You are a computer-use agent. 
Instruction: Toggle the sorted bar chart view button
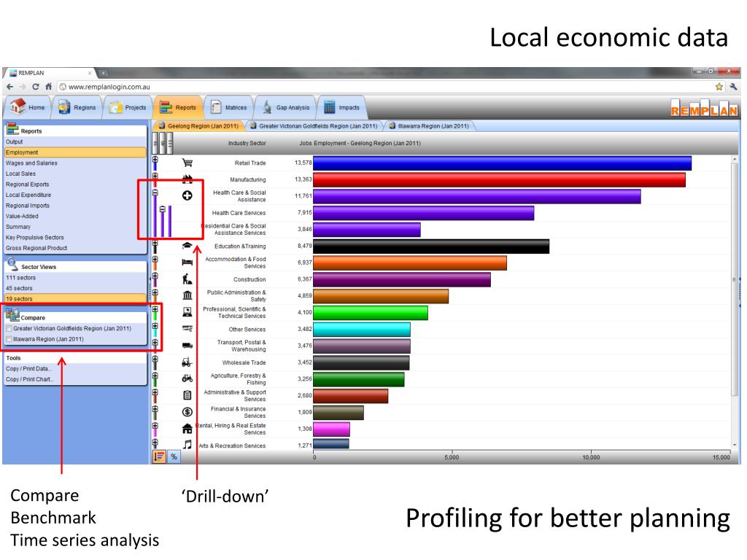(159, 456)
